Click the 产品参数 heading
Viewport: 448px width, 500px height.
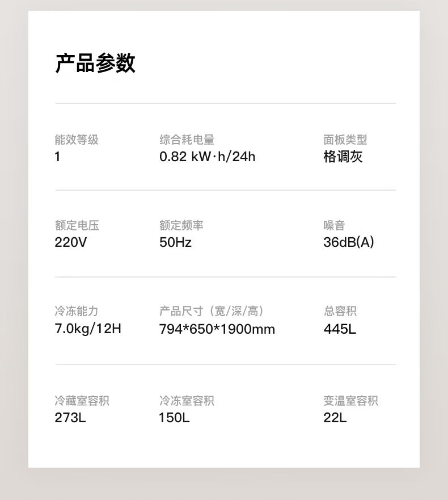(95, 63)
